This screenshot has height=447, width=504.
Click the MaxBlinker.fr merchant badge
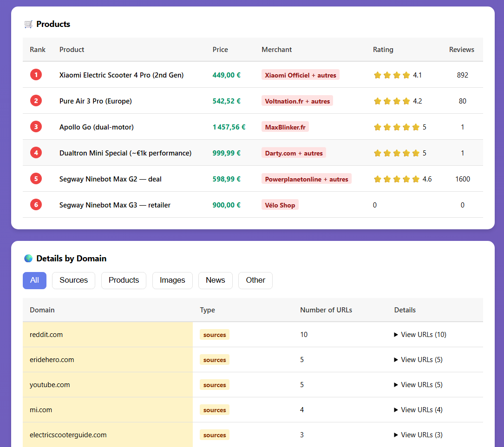tap(285, 127)
